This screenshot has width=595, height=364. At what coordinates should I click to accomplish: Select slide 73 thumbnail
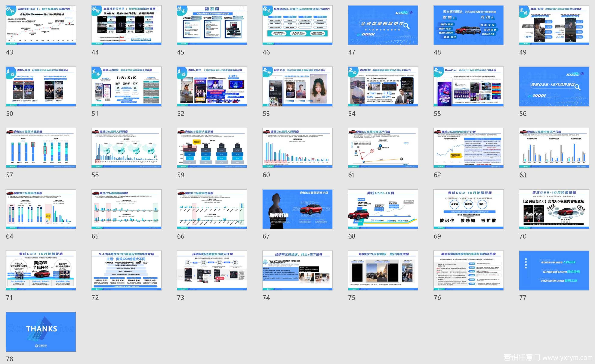tap(212, 270)
